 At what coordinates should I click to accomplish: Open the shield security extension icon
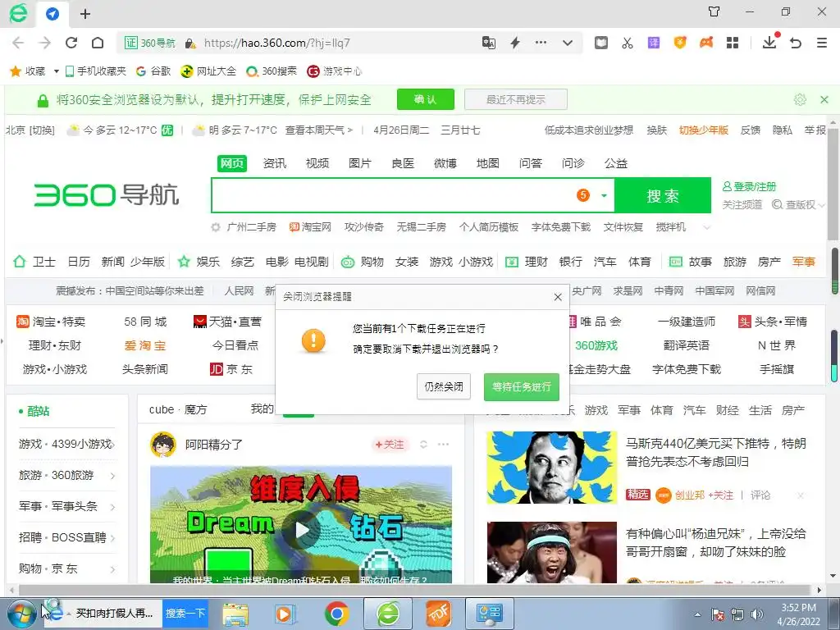(680, 43)
